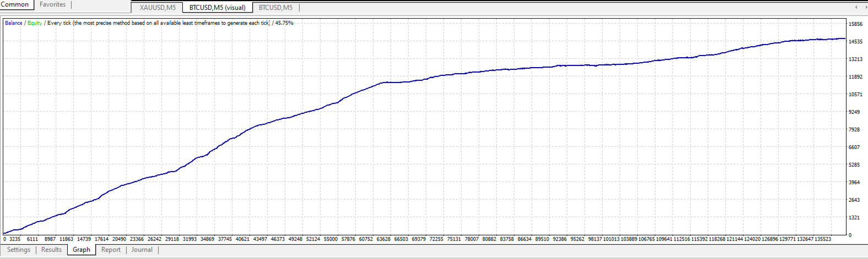This screenshot has width=868, height=259.
Task: Click the 45.75% modelling quality value
Action: pos(284,23)
